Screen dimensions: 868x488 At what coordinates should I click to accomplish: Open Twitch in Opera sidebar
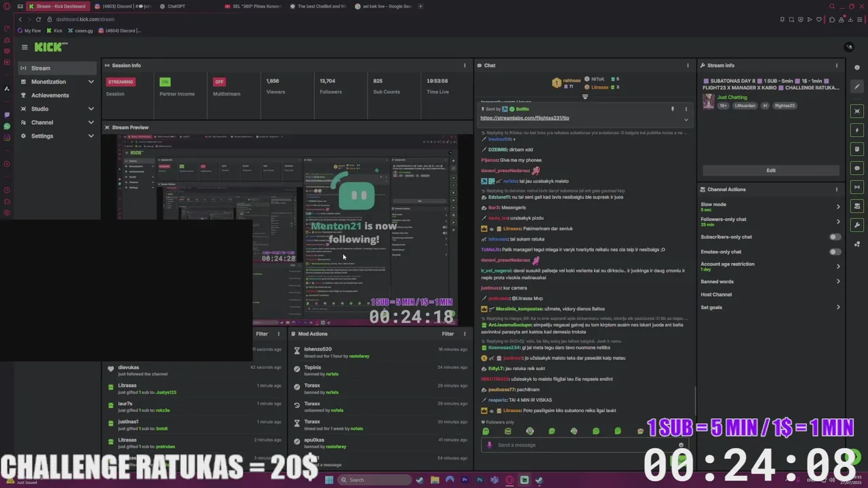[x=7, y=115]
